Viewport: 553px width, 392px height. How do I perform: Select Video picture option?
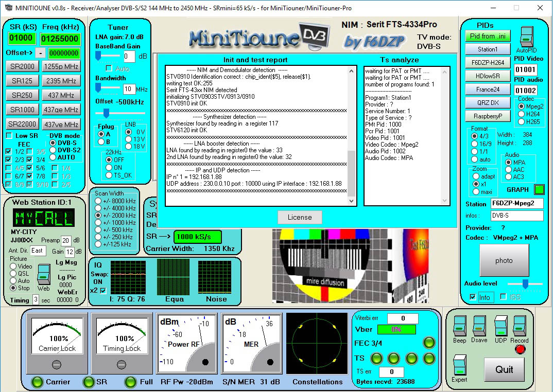[x=13, y=266]
